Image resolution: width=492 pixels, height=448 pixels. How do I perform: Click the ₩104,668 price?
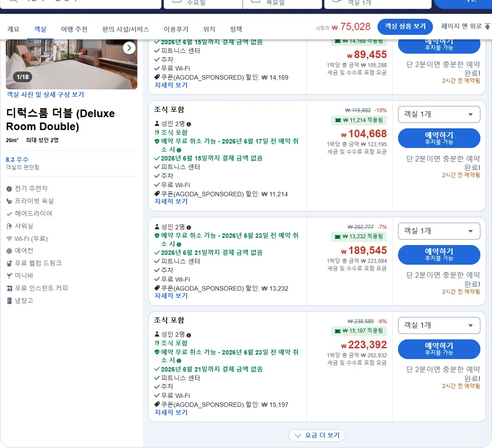point(364,134)
